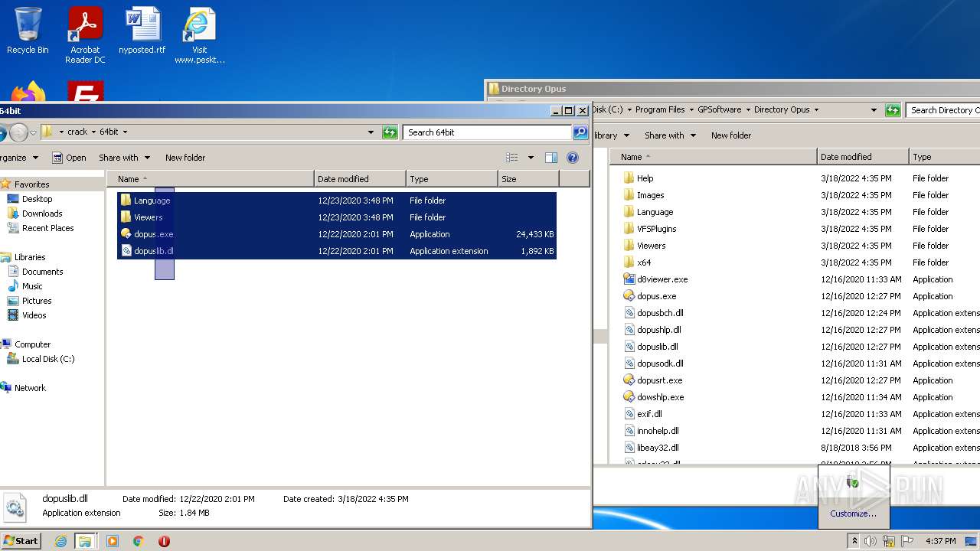Select dopus.exe in the 64bit window
Screen dimensions: 980x551
click(x=337, y=234)
